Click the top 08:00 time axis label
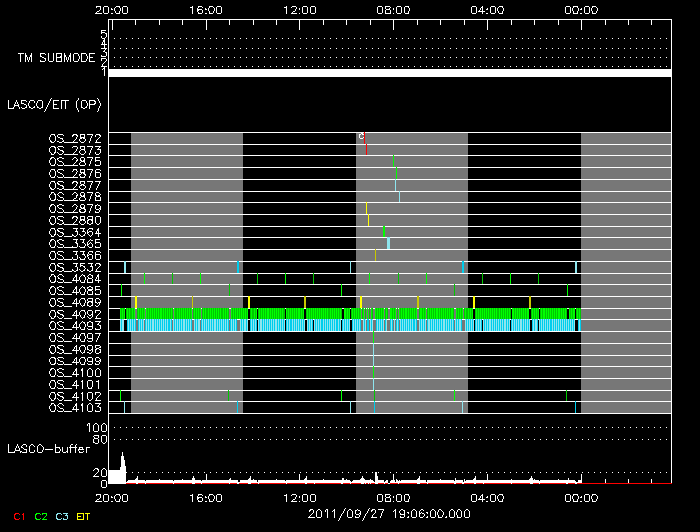Viewport: 700px width, 532px height. point(391,8)
